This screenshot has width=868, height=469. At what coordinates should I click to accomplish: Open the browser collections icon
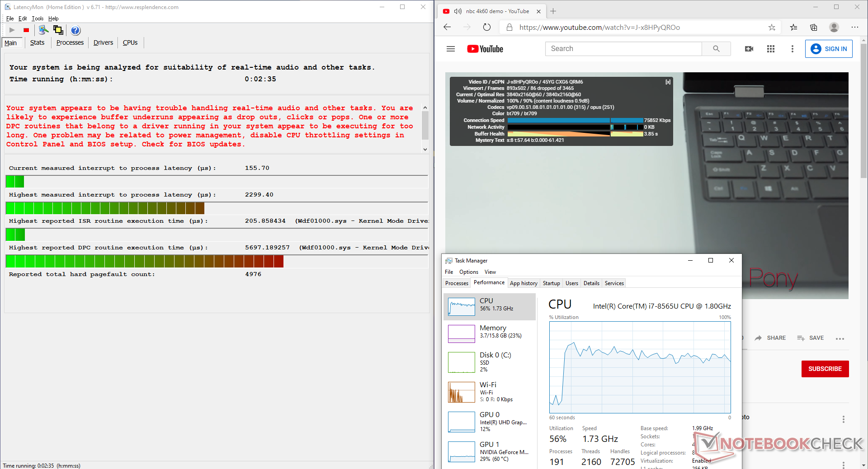point(814,28)
